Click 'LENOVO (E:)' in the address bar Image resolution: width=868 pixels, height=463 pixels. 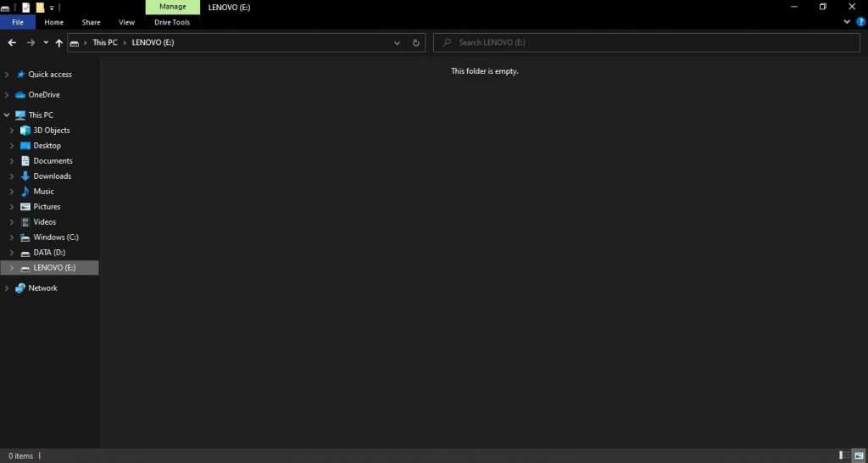[x=153, y=42]
